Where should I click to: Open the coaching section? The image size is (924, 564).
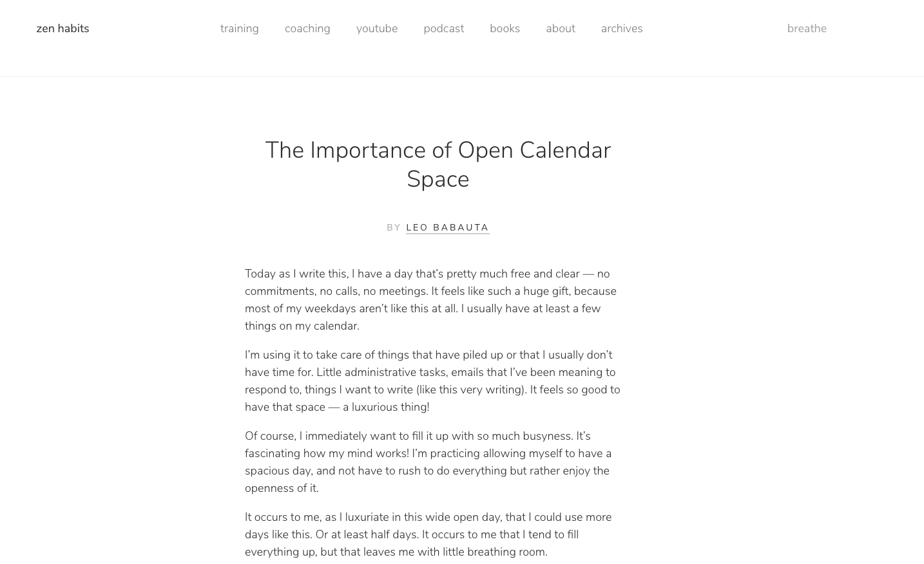(x=307, y=28)
